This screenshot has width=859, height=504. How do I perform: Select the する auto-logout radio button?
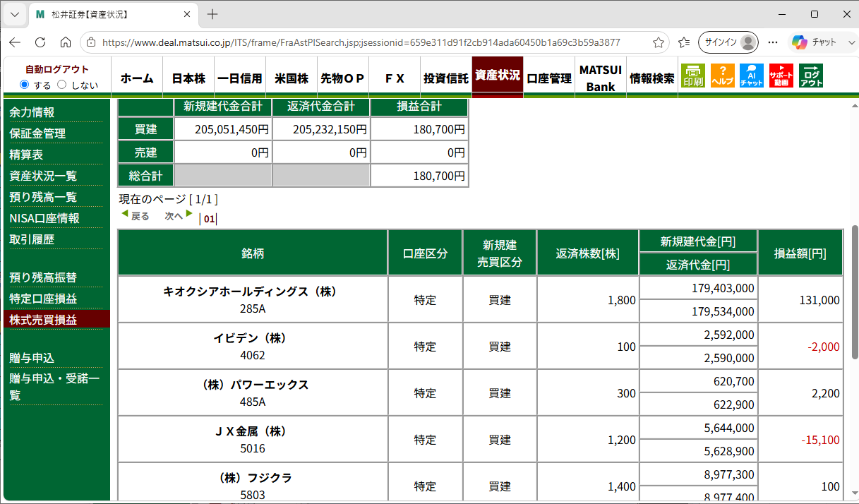pyautogui.click(x=25, y=85)
